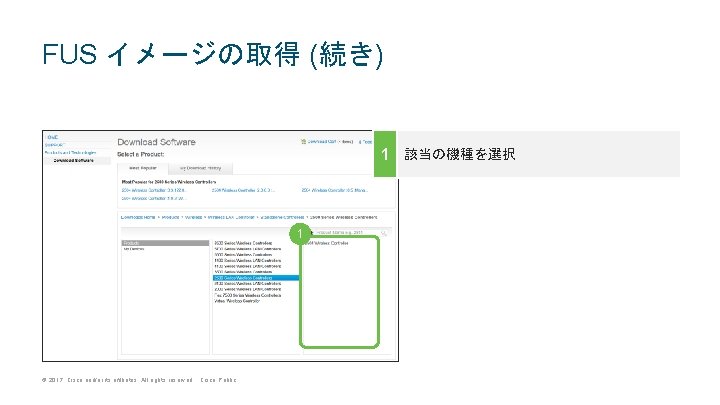Viewport: 720px width, 405px height.
Task: Go to Downloads Home in the breadcrumb
Action: [x=138, y=217]
